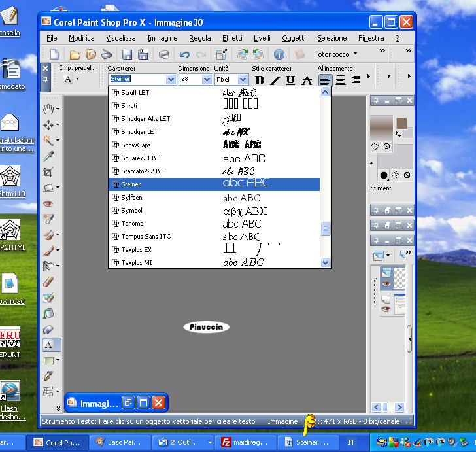
Task: Choose the Sylfaen font from list
Action: point(131,198)
